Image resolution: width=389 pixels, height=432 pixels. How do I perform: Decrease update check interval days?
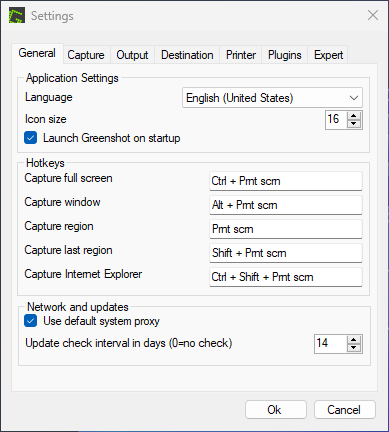354,348
